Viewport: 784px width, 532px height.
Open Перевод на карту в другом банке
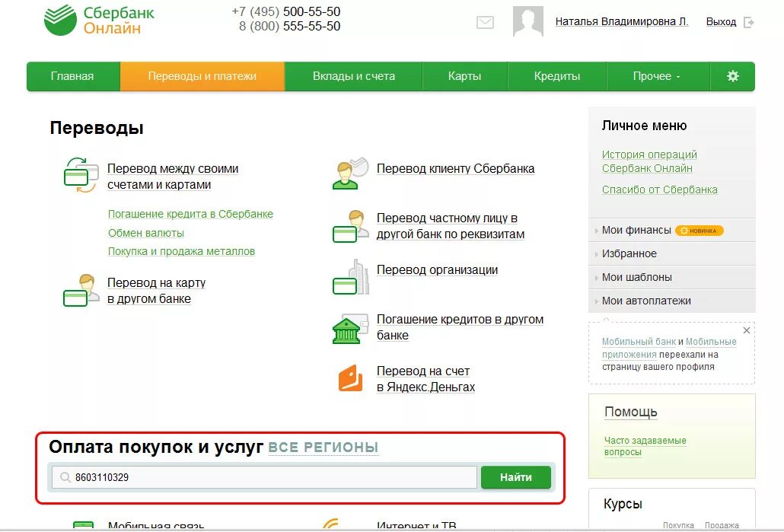(x=157, y=291)
